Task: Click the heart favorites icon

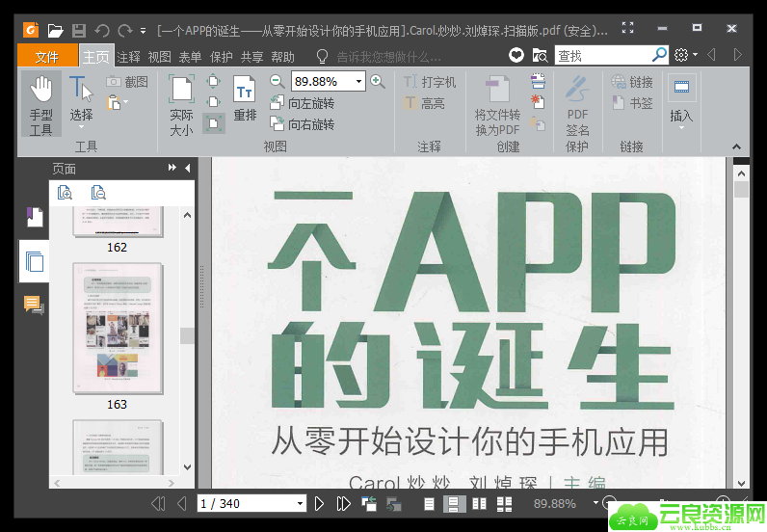Action: click(x=516, y=55)
